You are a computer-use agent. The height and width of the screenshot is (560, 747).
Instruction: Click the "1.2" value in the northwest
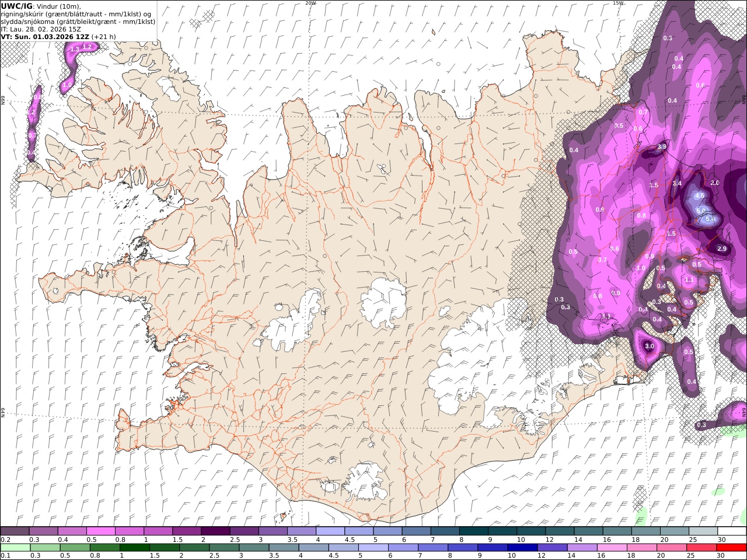coord(88,46)
